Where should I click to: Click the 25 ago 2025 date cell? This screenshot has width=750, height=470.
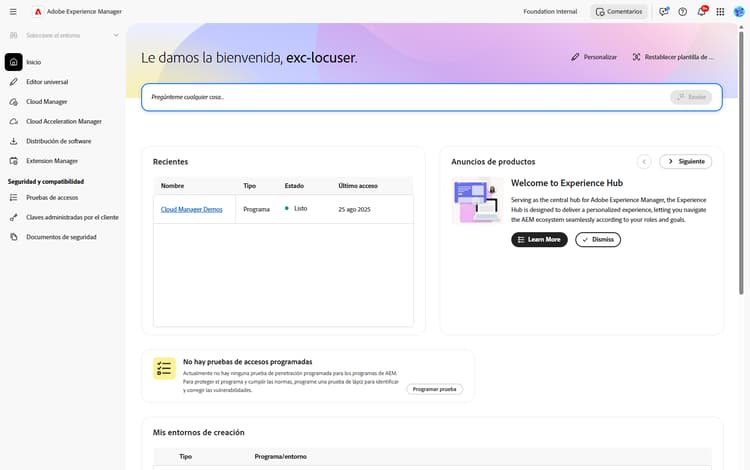pyautogui.click(x=354, y=209)
